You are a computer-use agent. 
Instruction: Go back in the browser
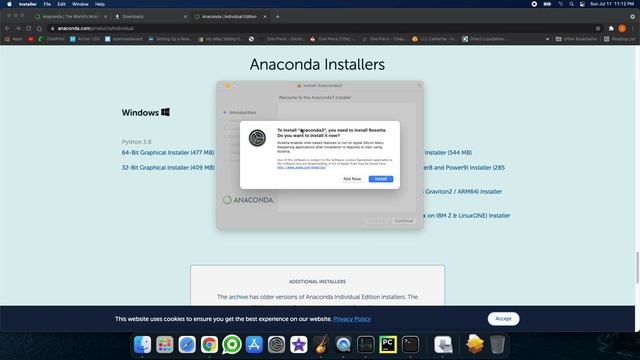(7, 28)
